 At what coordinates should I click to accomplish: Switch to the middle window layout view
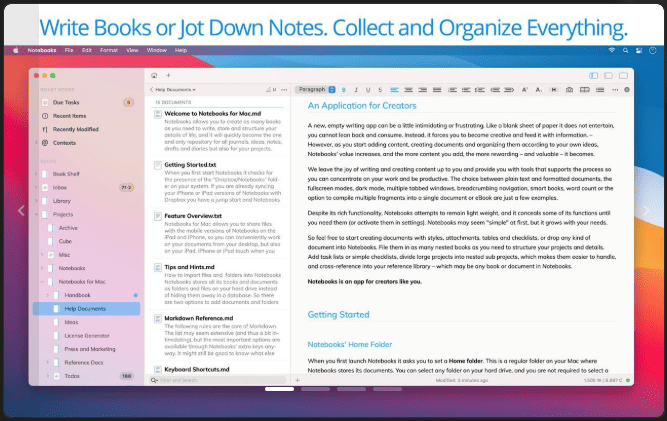point(608,76)
